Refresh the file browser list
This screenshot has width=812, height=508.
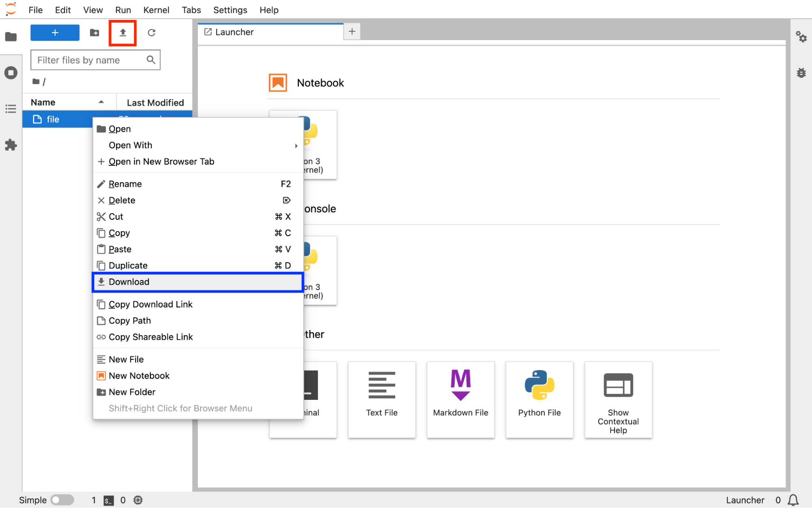coord(152,33)
